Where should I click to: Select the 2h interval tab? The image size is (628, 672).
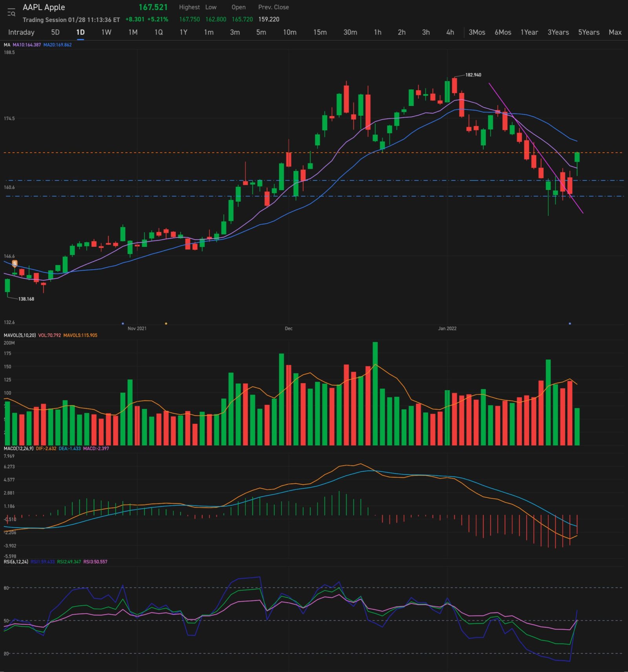(x=402, y=32)
